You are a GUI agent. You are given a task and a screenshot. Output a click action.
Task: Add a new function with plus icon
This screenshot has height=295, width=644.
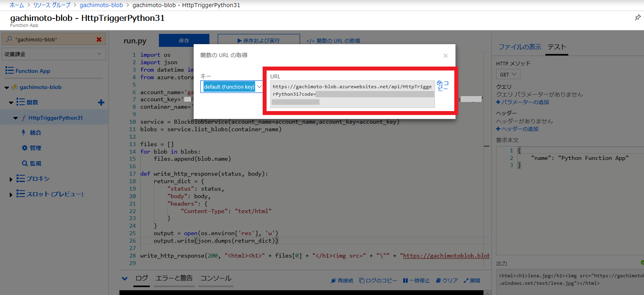[x=101, y=102]
